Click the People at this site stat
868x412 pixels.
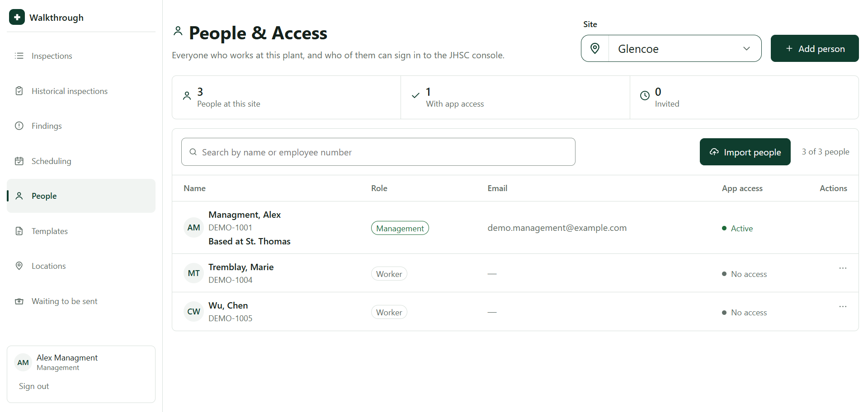[286, 97]
